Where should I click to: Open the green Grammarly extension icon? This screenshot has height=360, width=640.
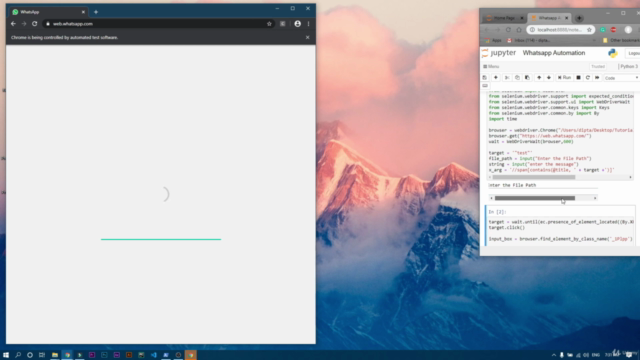(603, 30)
